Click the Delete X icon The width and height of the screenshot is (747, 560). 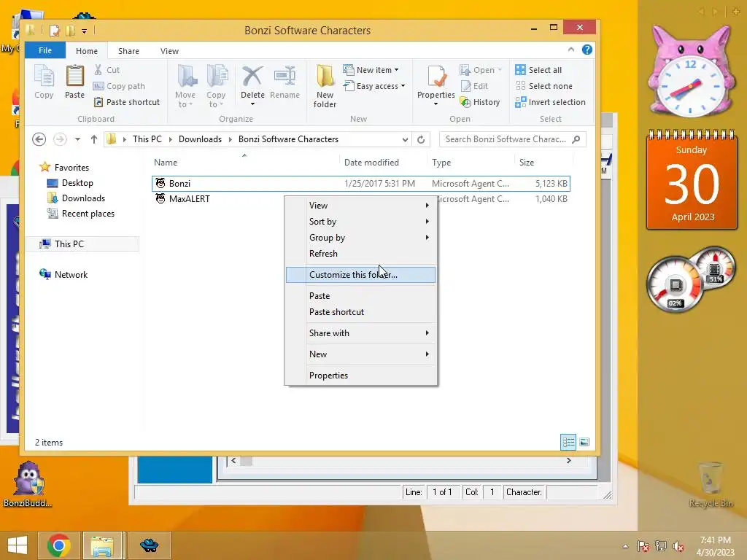point(252,76)
